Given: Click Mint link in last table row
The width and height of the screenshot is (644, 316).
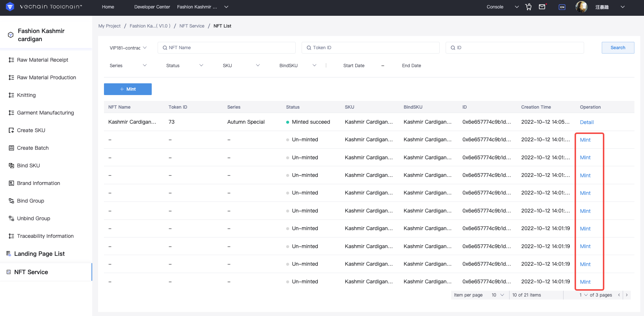Looking at the screenshot, I should [585, 282].
